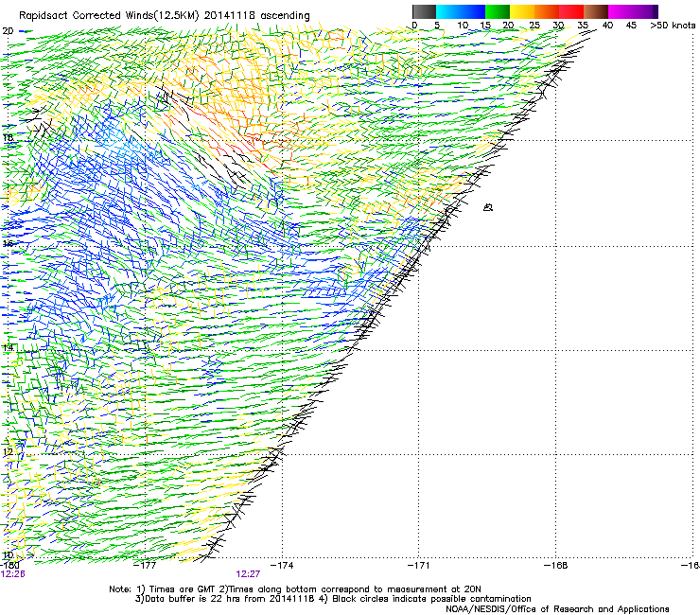700x615 pixels.
Task: Click the '45' legend tick label
Action: click(x=631, y=26)
